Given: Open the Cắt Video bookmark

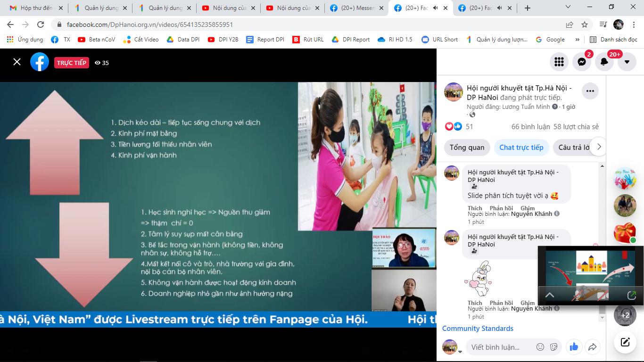Looking at the screenshot, I should tap(141, 40).
